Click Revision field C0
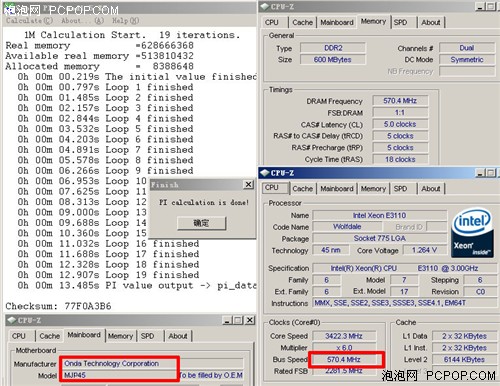The width and height of the screenshot is (500, 386). click(x=480, y=292)
